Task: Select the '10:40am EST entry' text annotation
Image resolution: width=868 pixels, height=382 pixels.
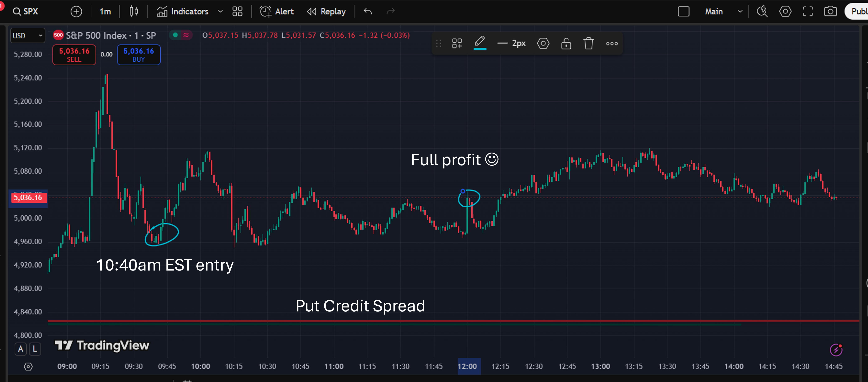Action: (165, 265)
